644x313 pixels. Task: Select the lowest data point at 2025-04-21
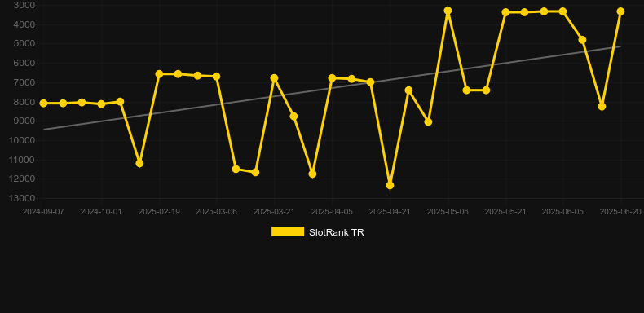390,185
